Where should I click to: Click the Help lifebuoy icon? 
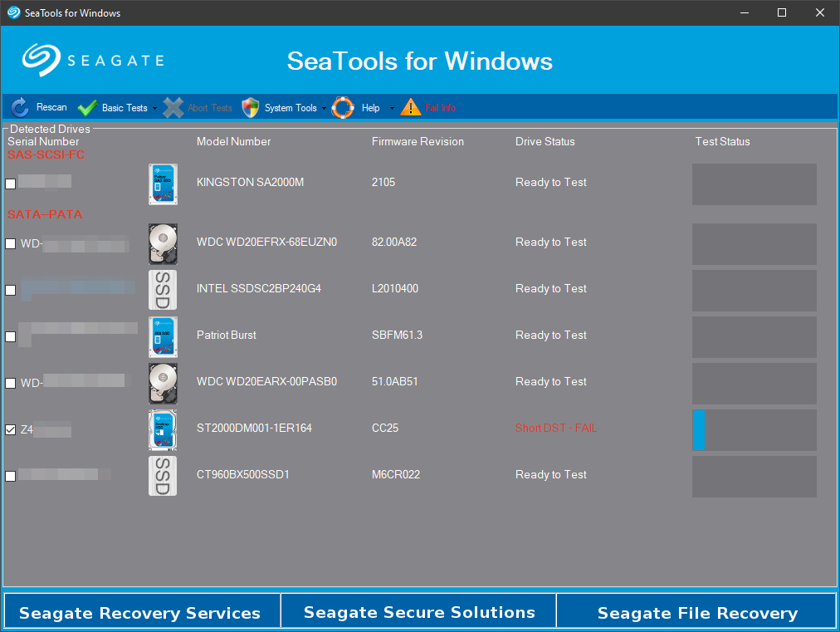(343, 108)
